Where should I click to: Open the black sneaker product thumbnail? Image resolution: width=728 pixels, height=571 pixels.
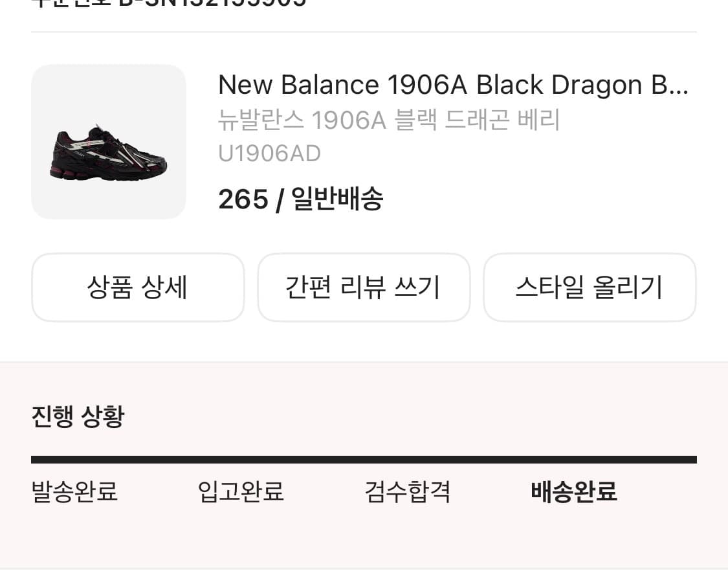pyautogui.click(x=109, y=142)
